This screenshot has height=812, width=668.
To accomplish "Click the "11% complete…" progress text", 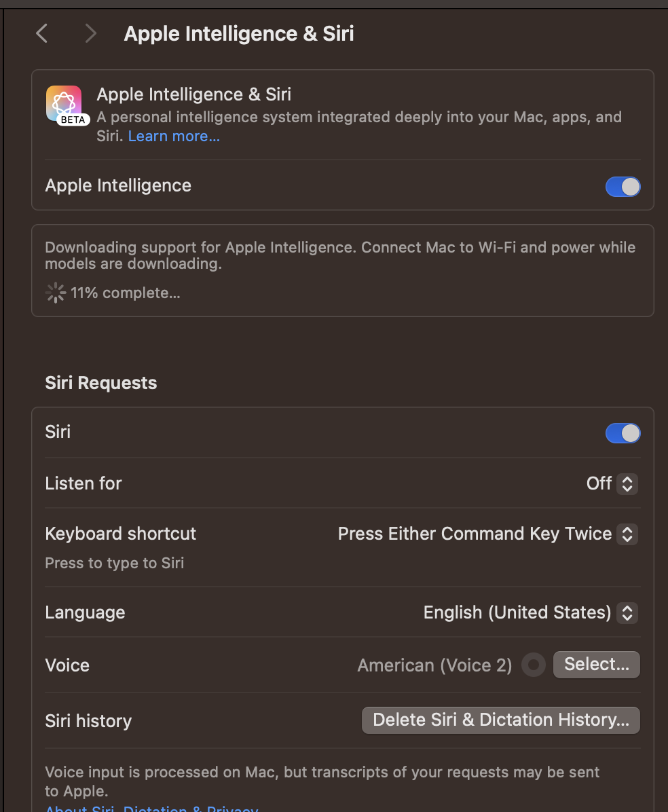I will point(126,293).
